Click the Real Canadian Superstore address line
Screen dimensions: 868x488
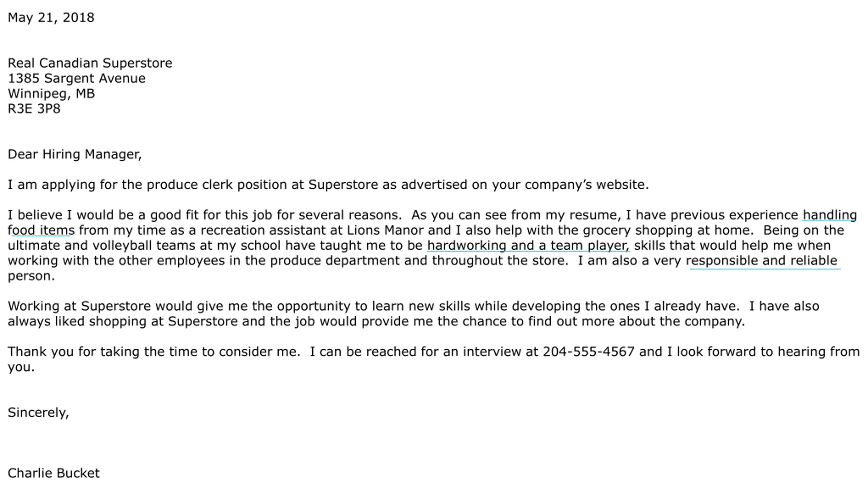tap(90, 63)
